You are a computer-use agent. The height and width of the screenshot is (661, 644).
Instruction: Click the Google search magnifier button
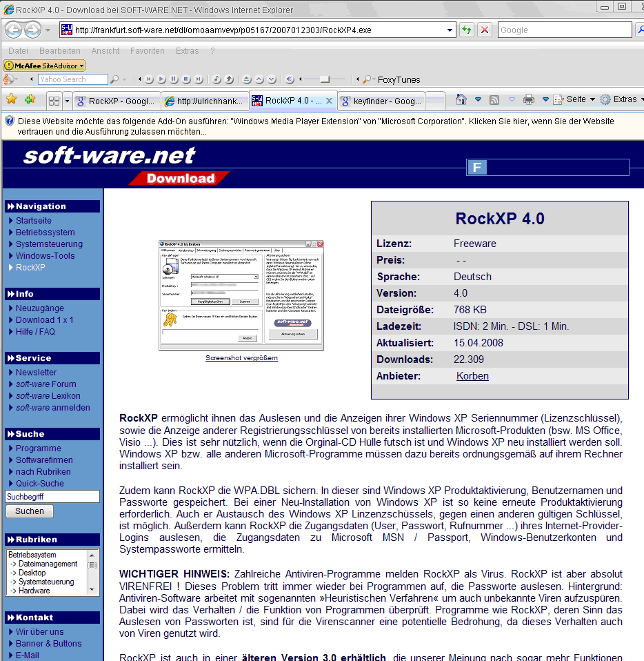640,30
